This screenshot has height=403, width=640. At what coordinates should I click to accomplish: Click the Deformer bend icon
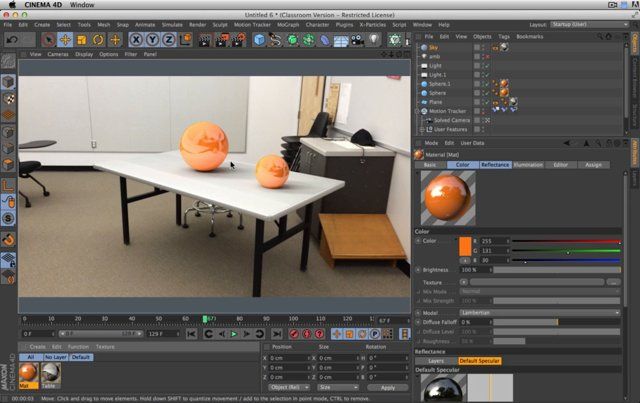(x=324, y=40)
